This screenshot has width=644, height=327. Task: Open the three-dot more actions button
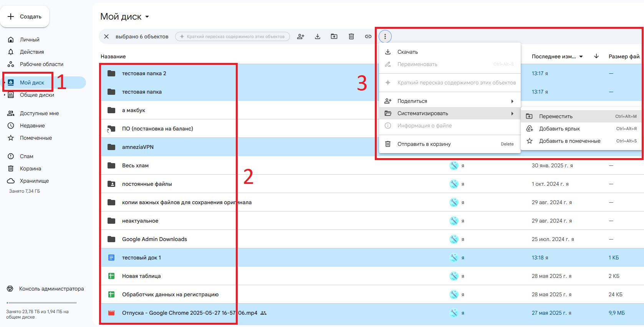click(x=385, y=36)
